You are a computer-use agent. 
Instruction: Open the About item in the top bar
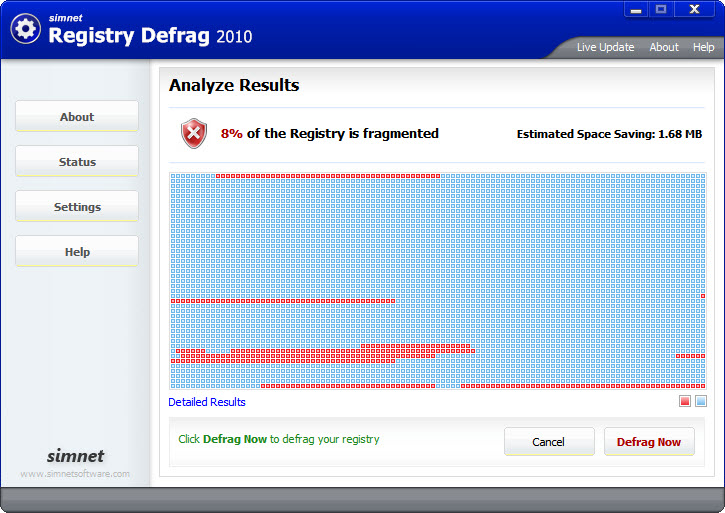point(664,47)
